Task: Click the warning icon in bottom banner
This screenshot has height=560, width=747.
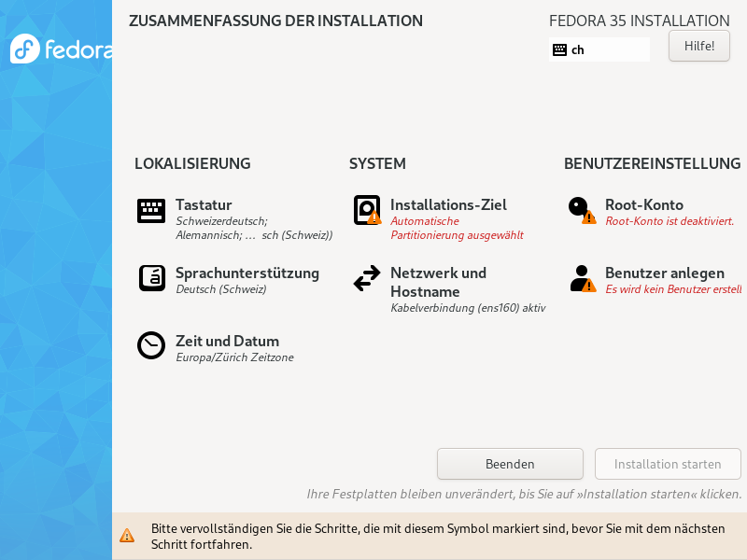Action: click(x=127, y=535)
